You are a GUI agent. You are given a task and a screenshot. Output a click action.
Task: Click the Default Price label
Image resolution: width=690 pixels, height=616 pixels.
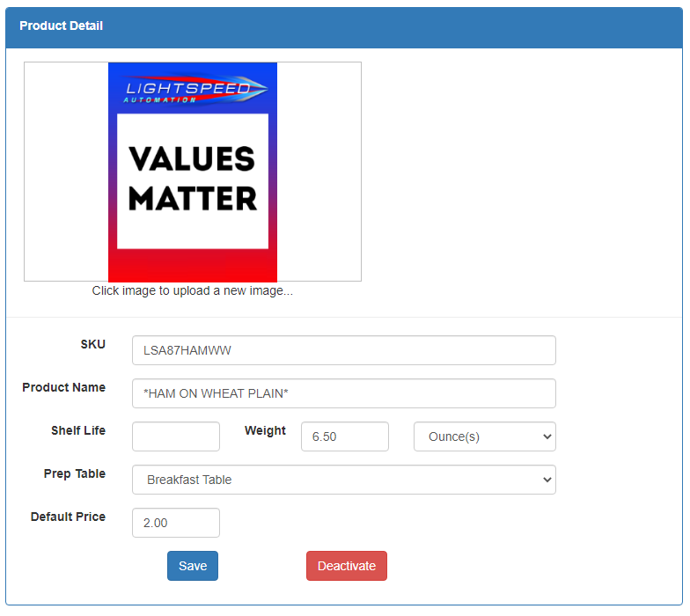[x=69, y=517]
